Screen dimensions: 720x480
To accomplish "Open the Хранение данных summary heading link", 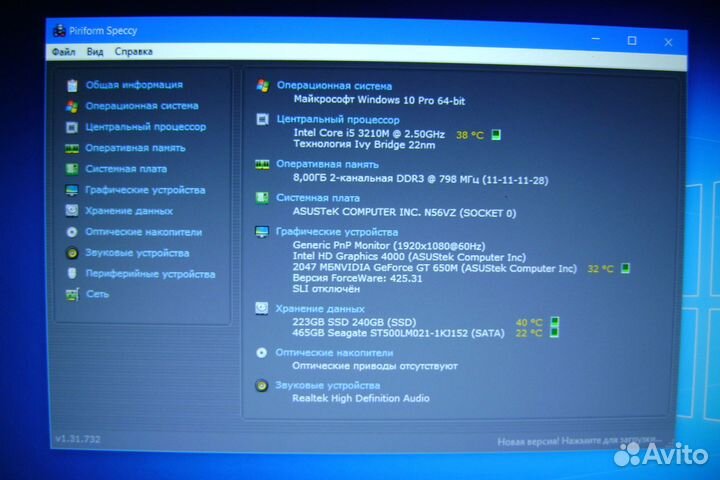I will (320, 309).
